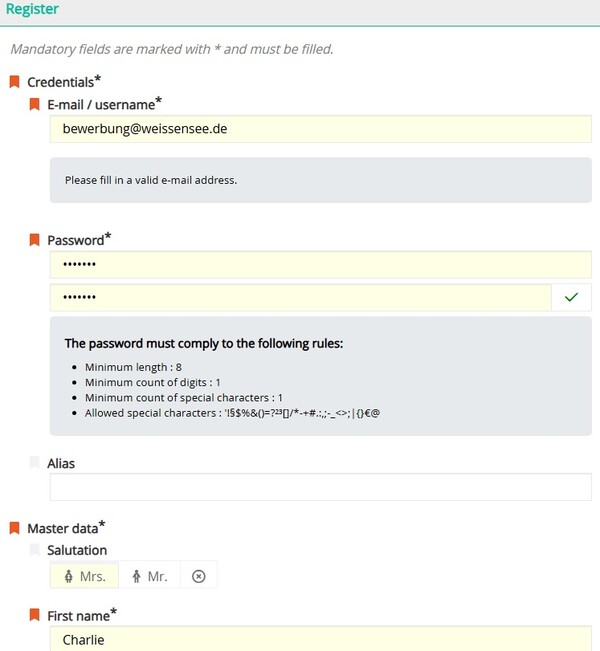Click the Credentials section label
Viewport: 600px width, 651px height.
point(61,82)
